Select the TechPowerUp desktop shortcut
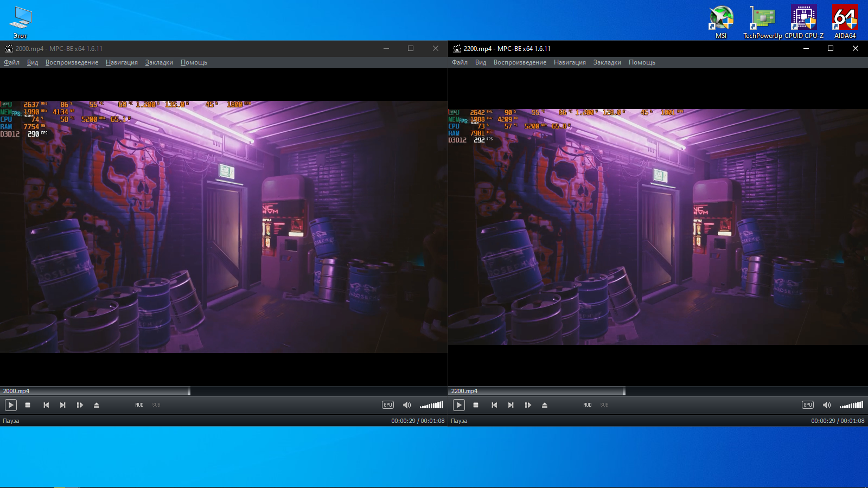This screenshot has height=488, width=868. coord(763,22)
